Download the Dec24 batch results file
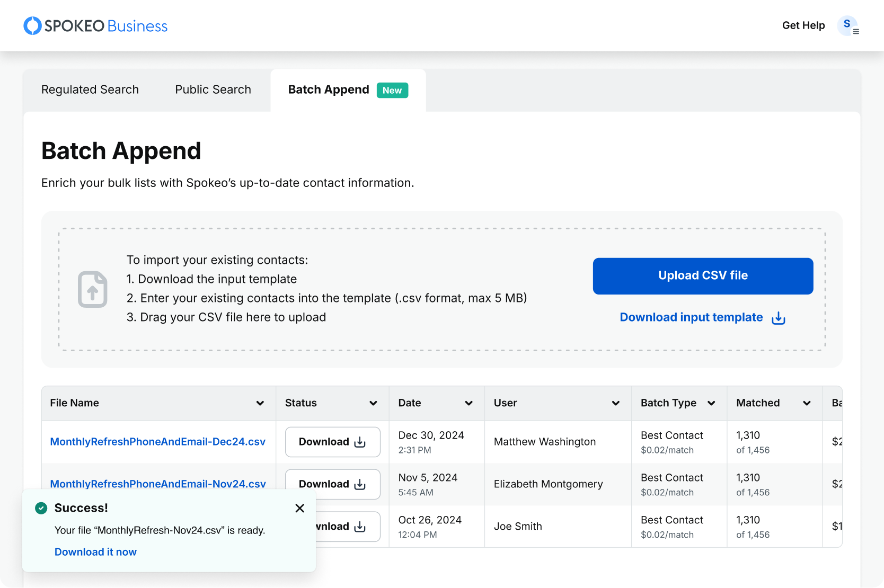The height and width of the screenshot is (588, 884). (x=332, y=442)
